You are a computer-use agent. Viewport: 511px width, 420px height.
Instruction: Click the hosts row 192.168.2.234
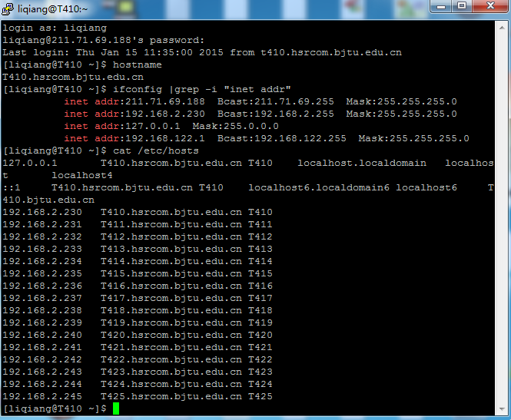point(138,261)
